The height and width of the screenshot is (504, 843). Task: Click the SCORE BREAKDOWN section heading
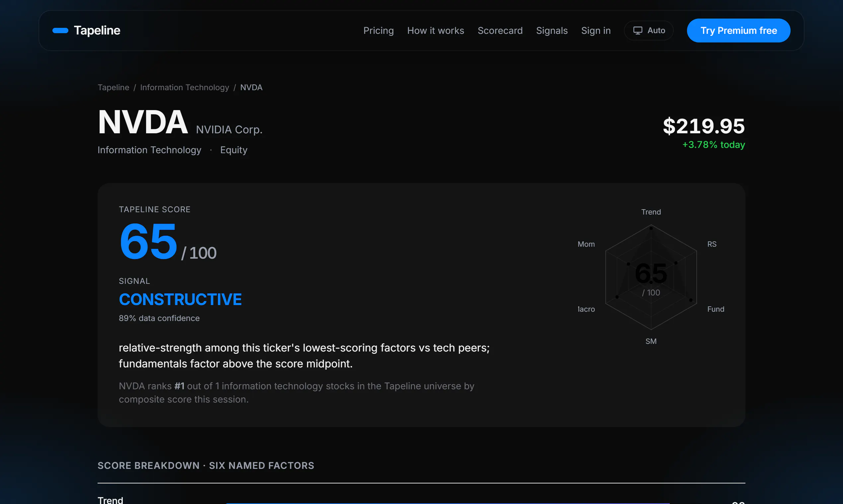[206, 466]
